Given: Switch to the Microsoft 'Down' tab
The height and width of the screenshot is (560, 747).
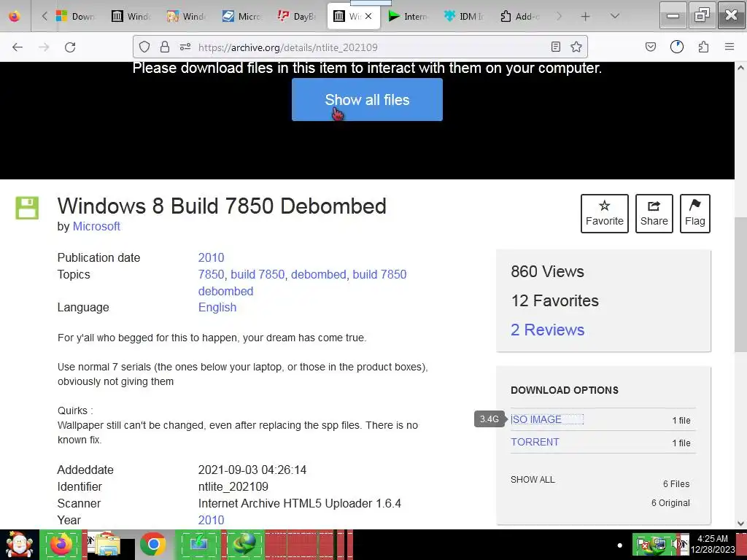Looking at the screenshot, I should (76, 16).
